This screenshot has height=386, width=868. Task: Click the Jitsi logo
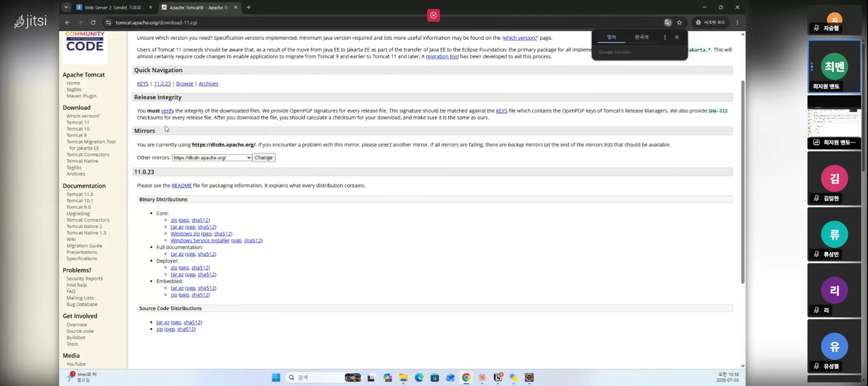point(31,21)
